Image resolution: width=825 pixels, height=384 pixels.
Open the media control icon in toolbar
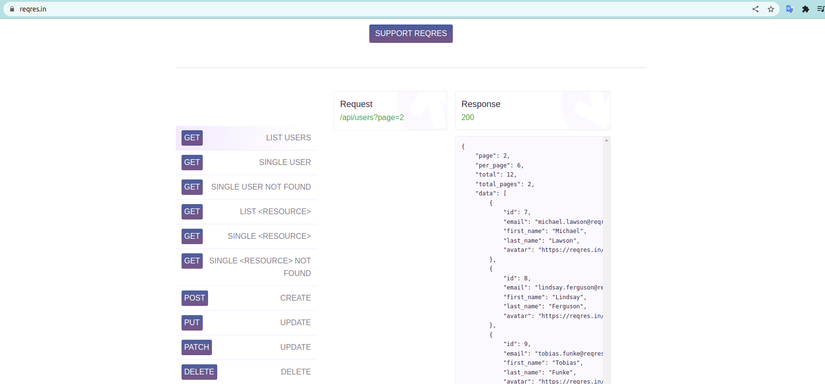point(821,9)
